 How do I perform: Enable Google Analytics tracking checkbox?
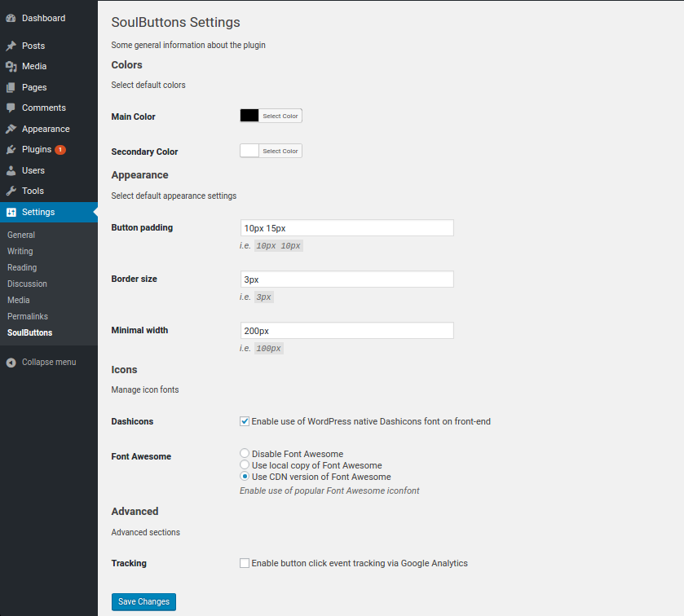[245, 563]
